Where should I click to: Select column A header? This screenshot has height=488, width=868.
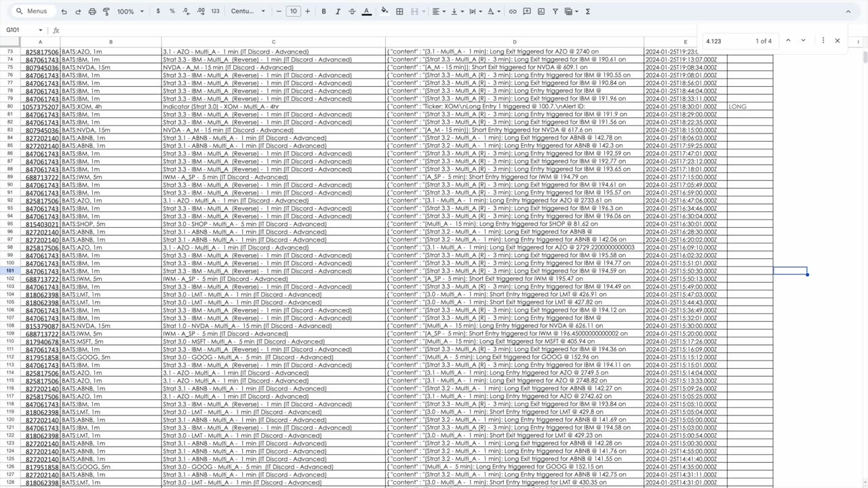(40, 42)
